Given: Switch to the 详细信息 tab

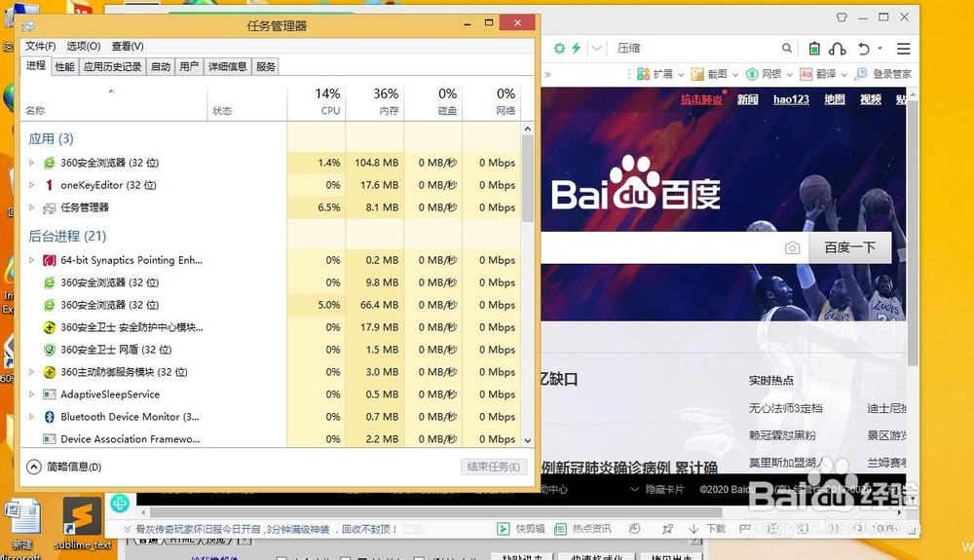Looking at the screenshot, I should coord(227,66).
